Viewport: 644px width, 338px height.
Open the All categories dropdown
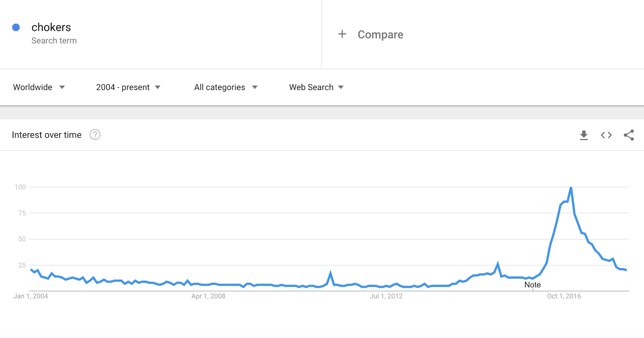coord(226,87)
